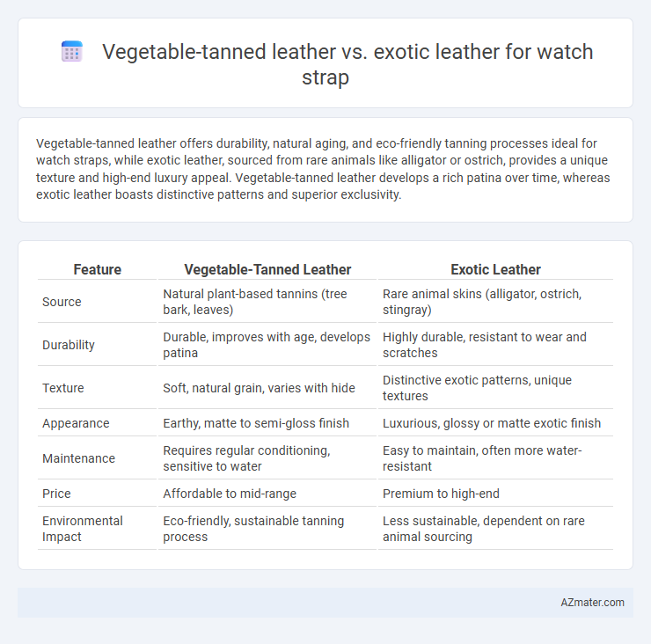The image size is (651, 644).
Task: Click the Durability row label
Action: 69,345
